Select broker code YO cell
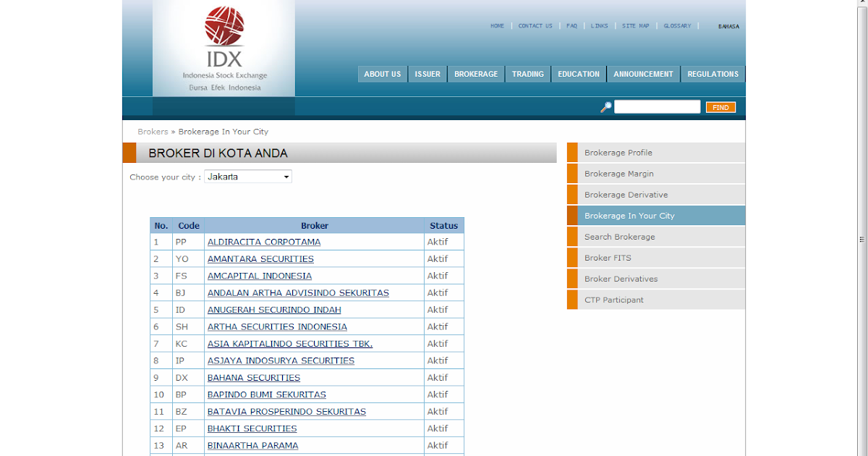 pyautogui.click(x=189, y=259)
